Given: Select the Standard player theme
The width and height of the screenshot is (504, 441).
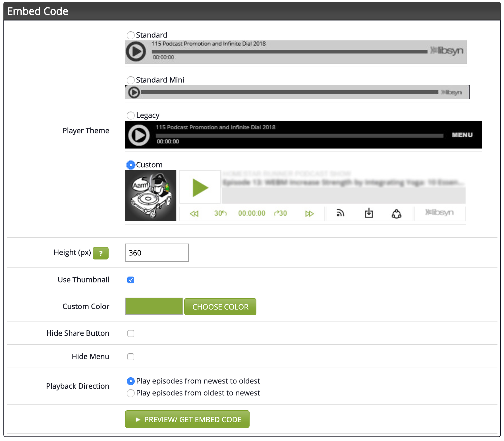Looking at the screenshot, I should (130, 35).
